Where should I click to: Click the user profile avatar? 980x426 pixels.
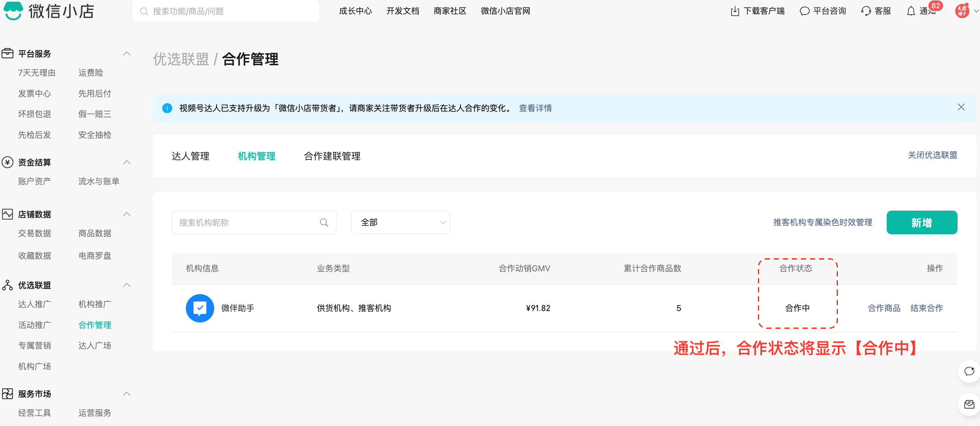pyautogui.click(x=962, y=11)
